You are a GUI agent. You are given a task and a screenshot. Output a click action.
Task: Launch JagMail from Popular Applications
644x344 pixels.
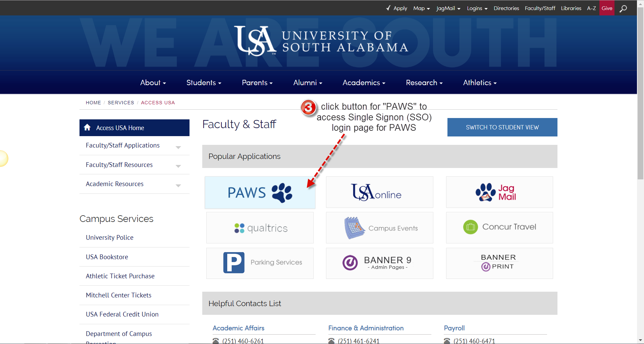(x=499, y=192)
